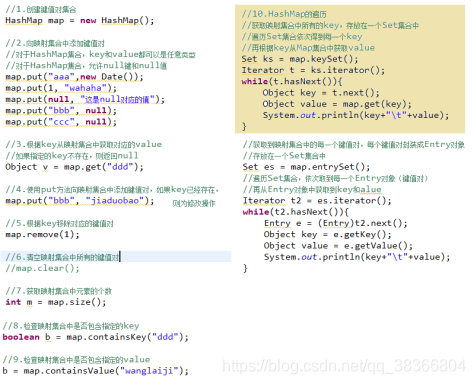Click the line Iterator t2 = es.iterator();

click(317, 201)
